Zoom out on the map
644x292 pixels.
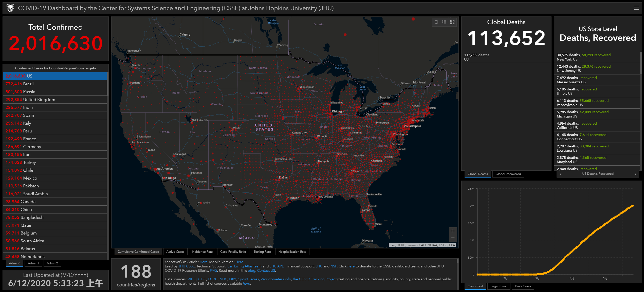click(x=453, y=238)
